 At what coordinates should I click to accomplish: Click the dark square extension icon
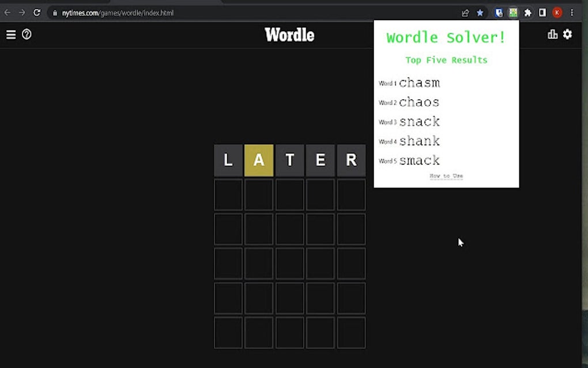542,12
